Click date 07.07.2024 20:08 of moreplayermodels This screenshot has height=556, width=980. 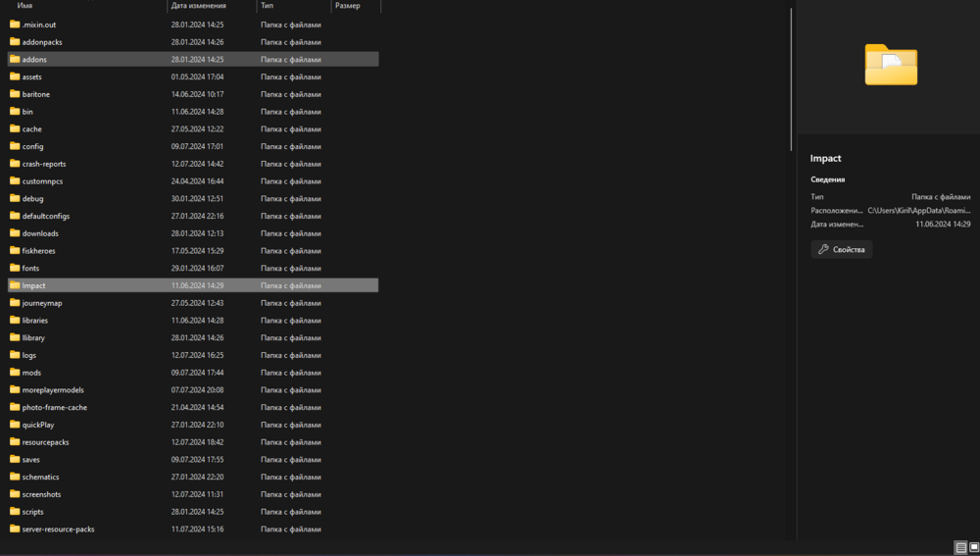[x=198, y=389]
